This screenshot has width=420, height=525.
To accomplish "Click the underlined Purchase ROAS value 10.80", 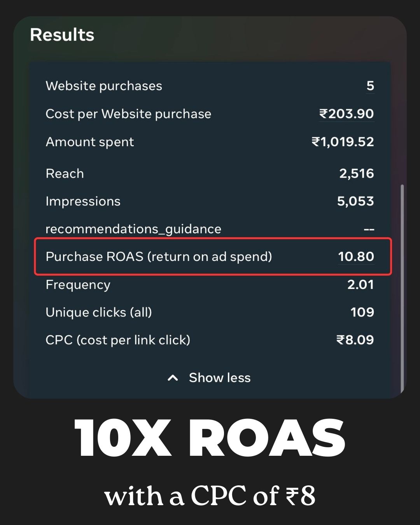I will [356, 257].
